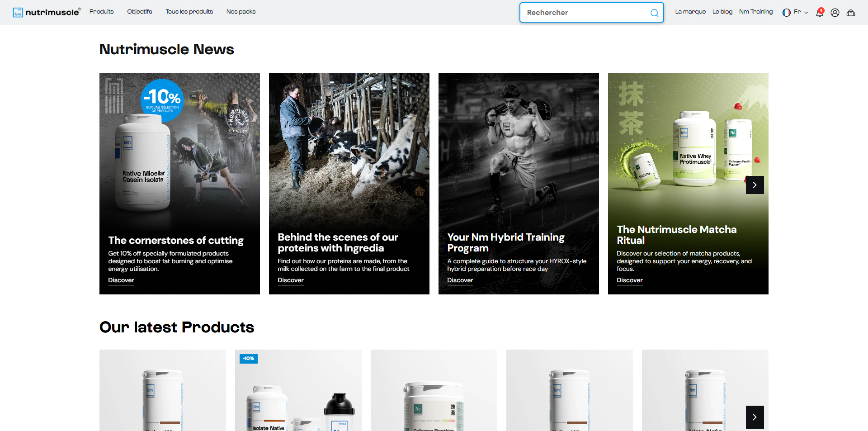
Task: Click 'Behind the scenes of our proteins' title
Action: [x=338, y=242]
